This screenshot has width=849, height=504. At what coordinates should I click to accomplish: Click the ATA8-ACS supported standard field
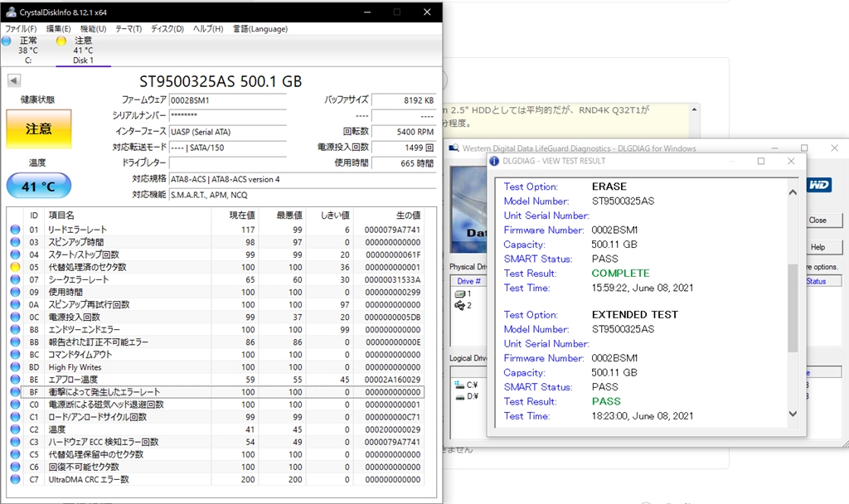pos(303,179)
